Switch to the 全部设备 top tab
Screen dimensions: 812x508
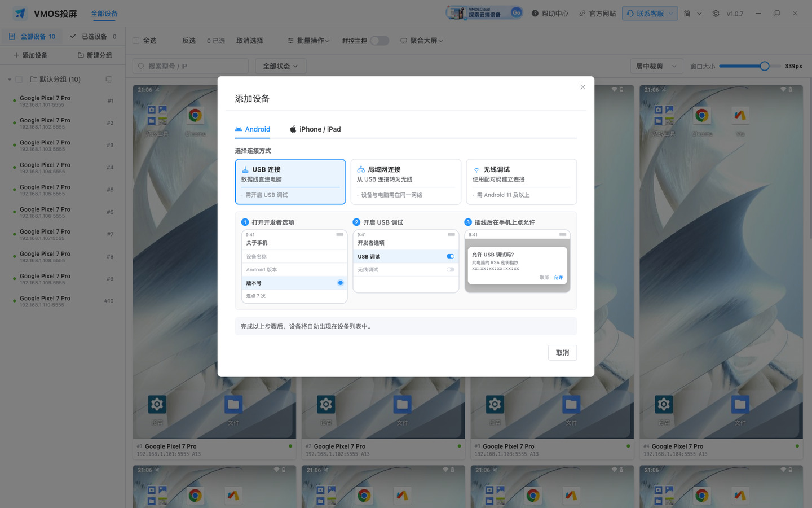pos(104,14)
